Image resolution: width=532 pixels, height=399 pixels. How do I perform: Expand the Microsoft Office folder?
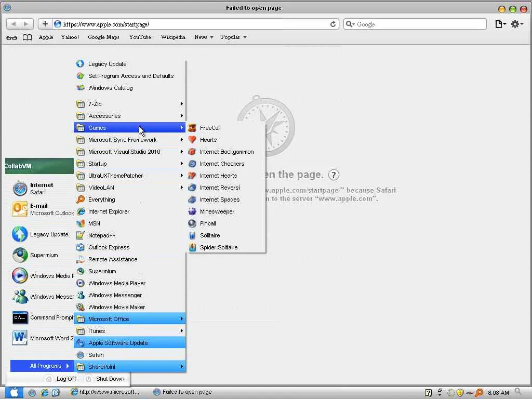[x=129, y=319]
